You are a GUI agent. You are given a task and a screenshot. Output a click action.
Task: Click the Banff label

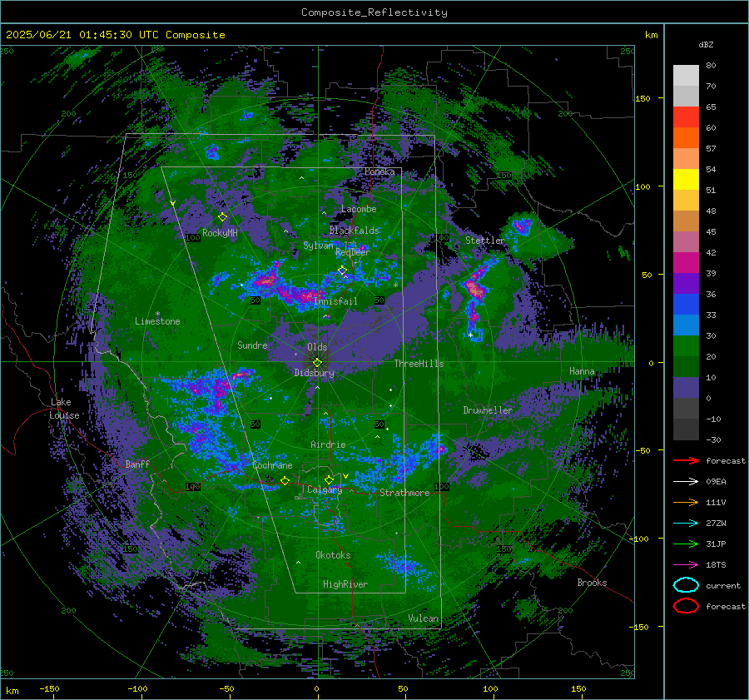137,464
